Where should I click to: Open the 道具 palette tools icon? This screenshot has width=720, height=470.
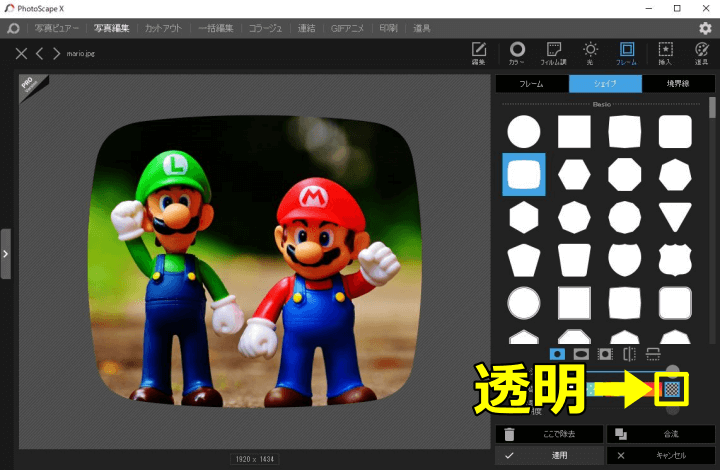tap(701, 53)
